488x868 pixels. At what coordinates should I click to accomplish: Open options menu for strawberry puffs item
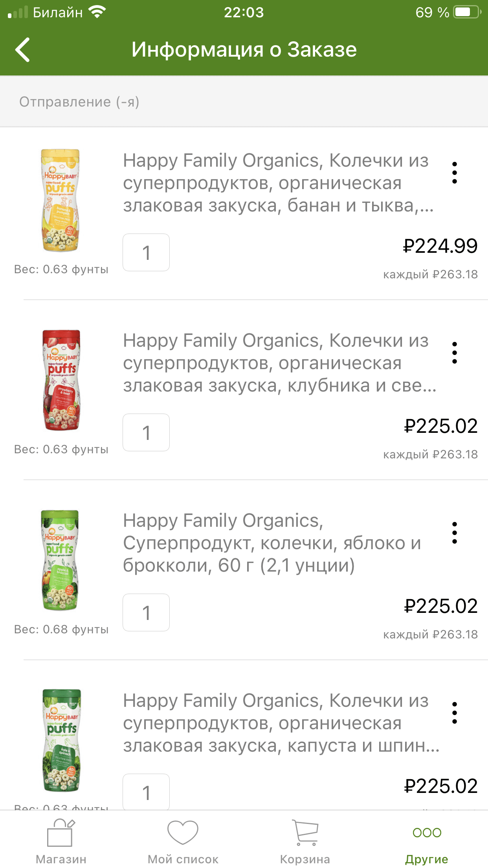(454, 353)
